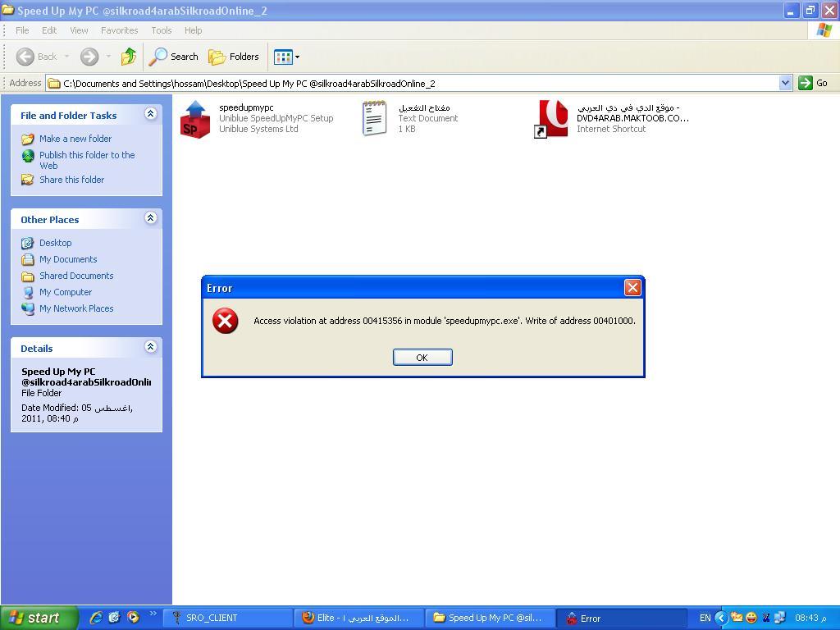Click the Desktop icon in Other Places
840x630 pixels.
click(x=28, y=243)
